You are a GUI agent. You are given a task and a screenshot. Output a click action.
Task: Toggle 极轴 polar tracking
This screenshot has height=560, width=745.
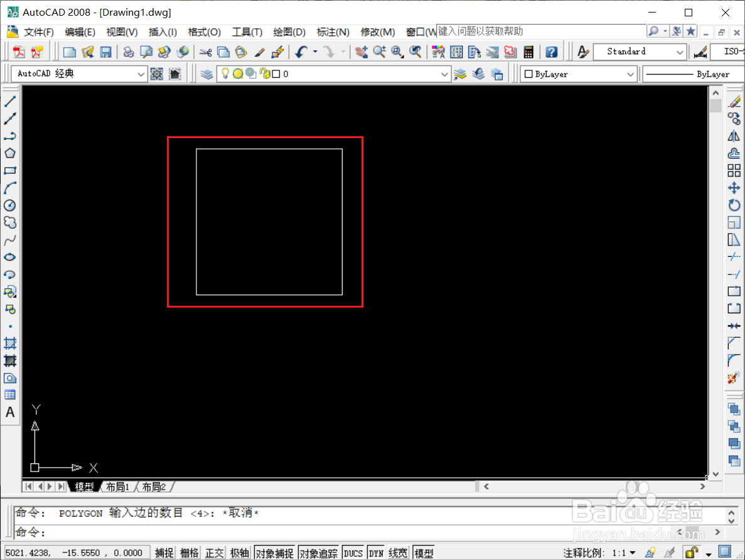point(240,553)
